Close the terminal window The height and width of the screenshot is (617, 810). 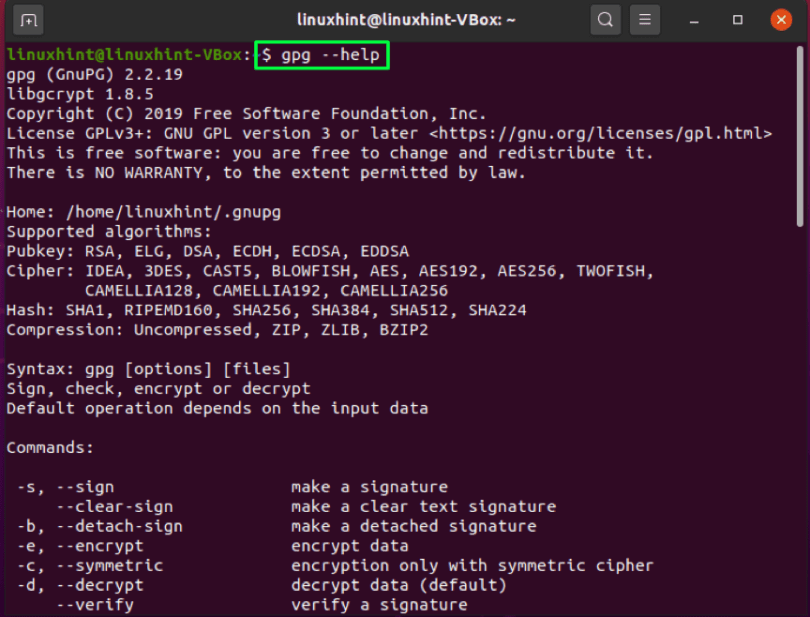tap(781, 19)
